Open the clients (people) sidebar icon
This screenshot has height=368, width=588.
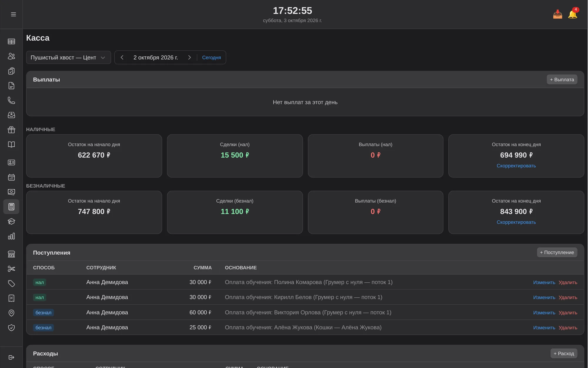[x=11, y=56]
